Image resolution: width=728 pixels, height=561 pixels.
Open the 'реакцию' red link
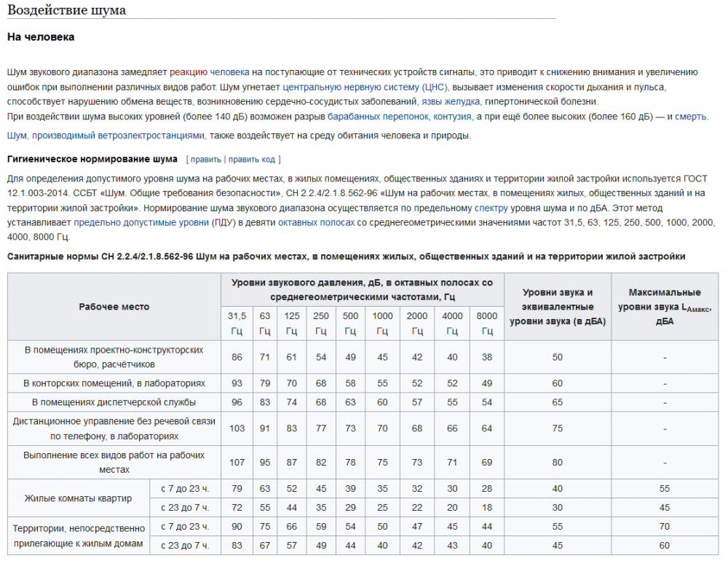click(x=189, y=72)
